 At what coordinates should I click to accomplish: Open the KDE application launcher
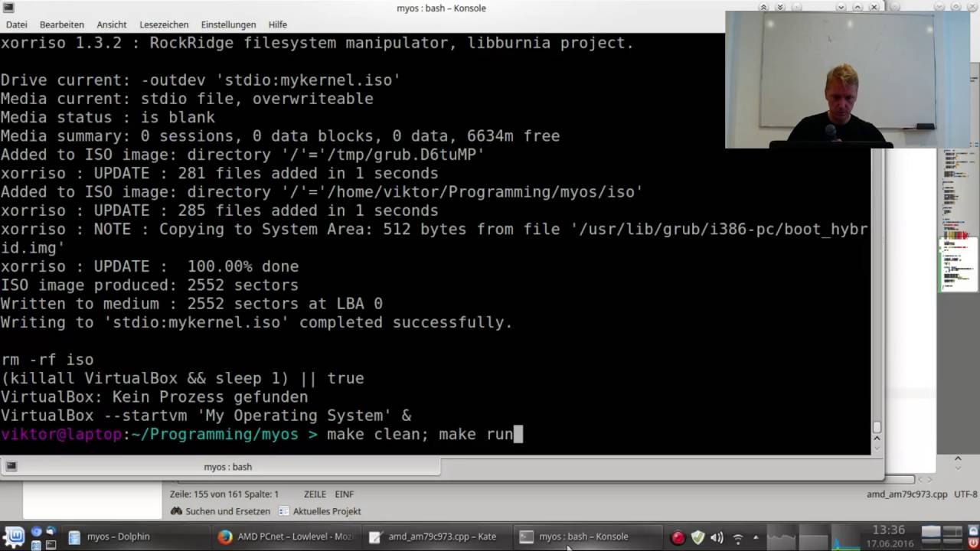[15, 536]
